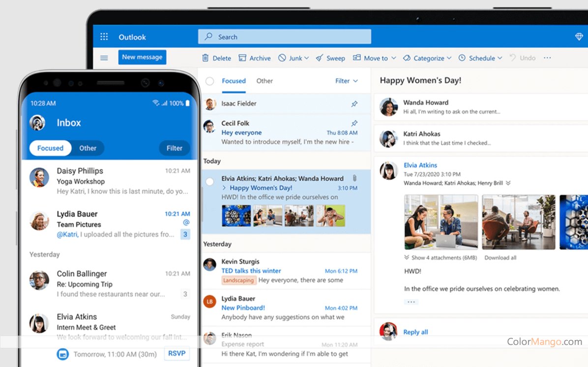Toggle the select-all circle above message list

click(210, 81)
